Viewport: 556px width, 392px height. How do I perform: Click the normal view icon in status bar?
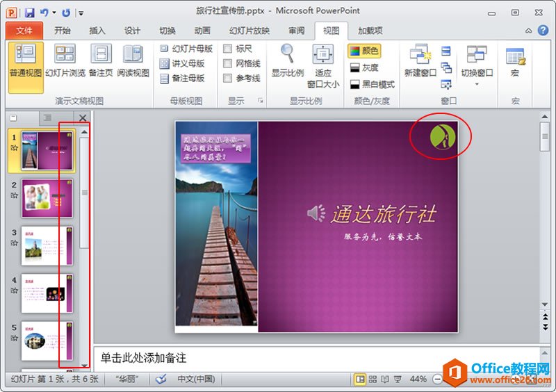360,379
